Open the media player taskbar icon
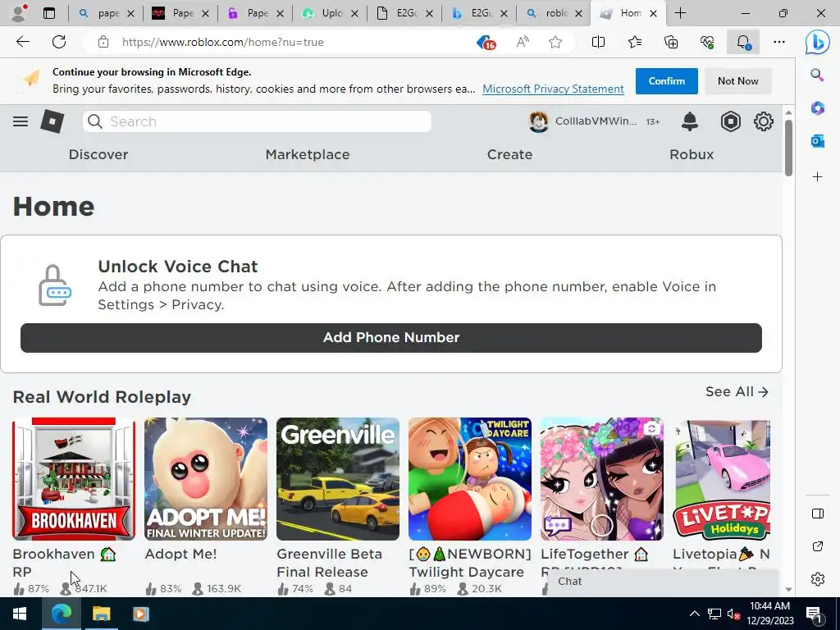840x630 pixels. [141, 614]
